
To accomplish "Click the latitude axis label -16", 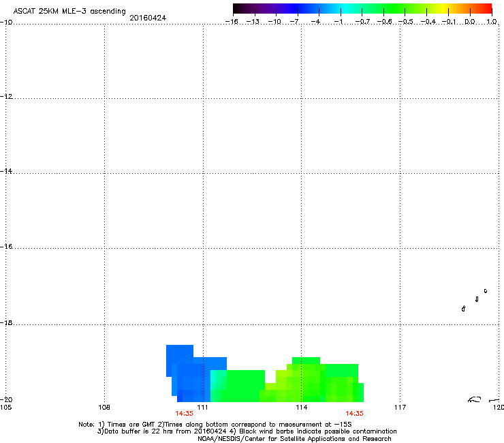I will [x=6, y=247].
